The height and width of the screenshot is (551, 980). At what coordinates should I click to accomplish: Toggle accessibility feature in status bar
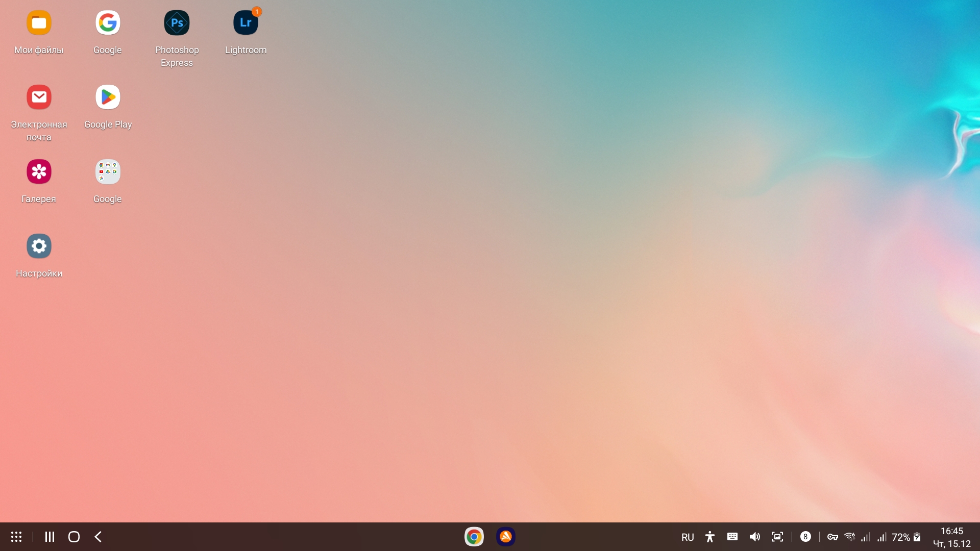click(x=709, y=536)
